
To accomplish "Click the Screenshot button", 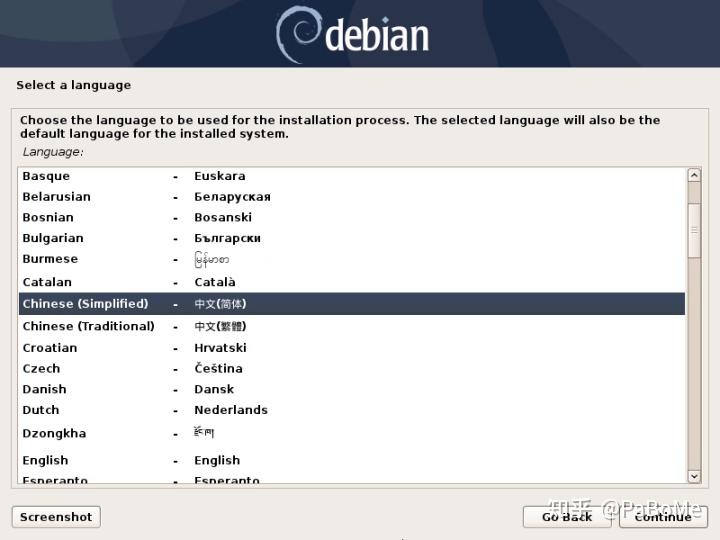I will [x=56, y=517].
